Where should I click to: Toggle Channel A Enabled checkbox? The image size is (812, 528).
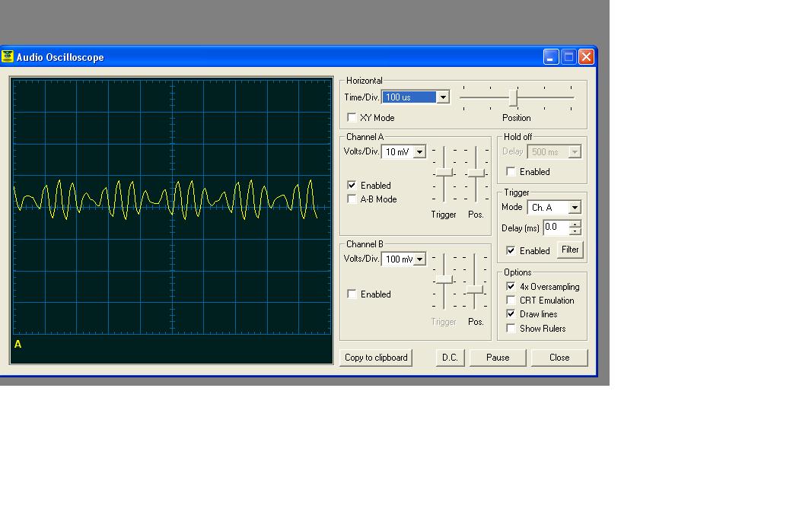coord(352,185)
